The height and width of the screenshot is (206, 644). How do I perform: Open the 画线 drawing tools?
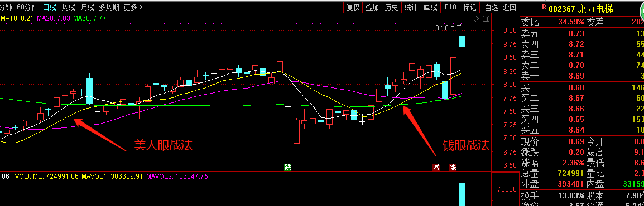point(430,7)
